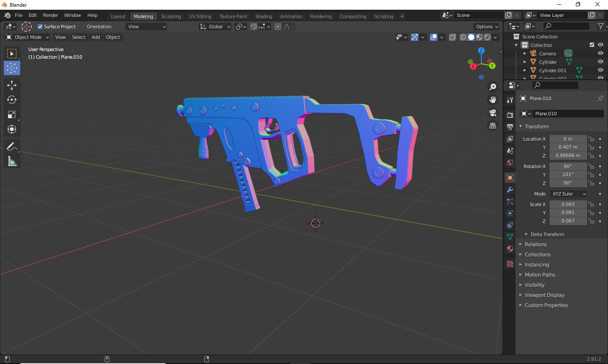This screenshot has height=364, width=608.
Task: Open the rotation Mode XYZ Euler dropdown
Action: click(569, 194)
